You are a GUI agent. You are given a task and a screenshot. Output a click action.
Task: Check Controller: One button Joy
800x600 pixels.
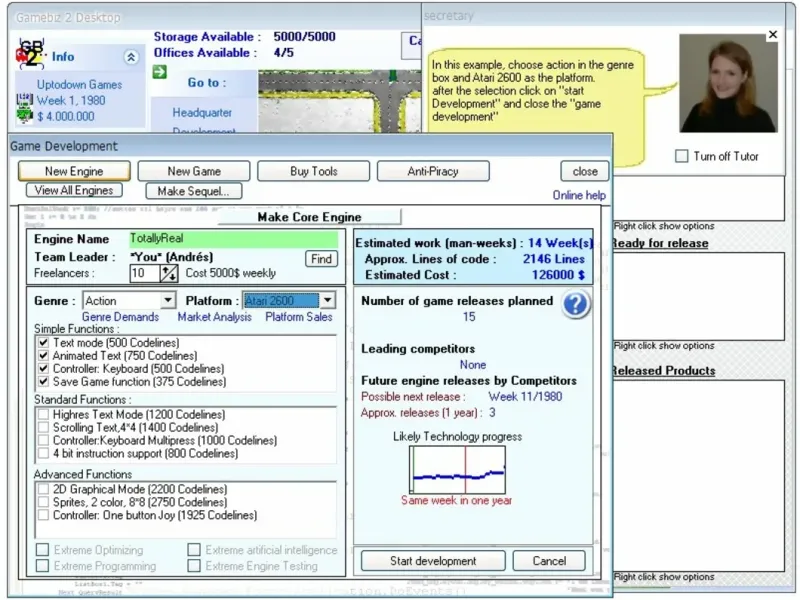point(43,515)
